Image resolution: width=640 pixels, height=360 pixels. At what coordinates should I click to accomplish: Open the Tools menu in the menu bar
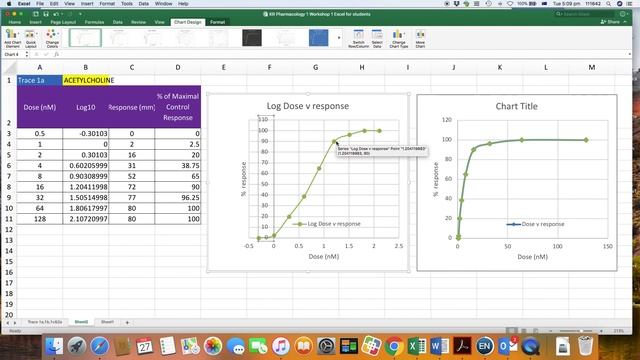point(127,3)
